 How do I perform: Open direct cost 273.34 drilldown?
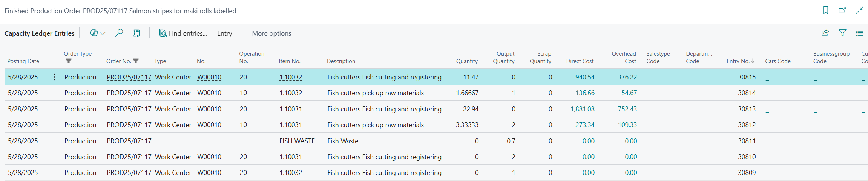click(x=585, y=125)
